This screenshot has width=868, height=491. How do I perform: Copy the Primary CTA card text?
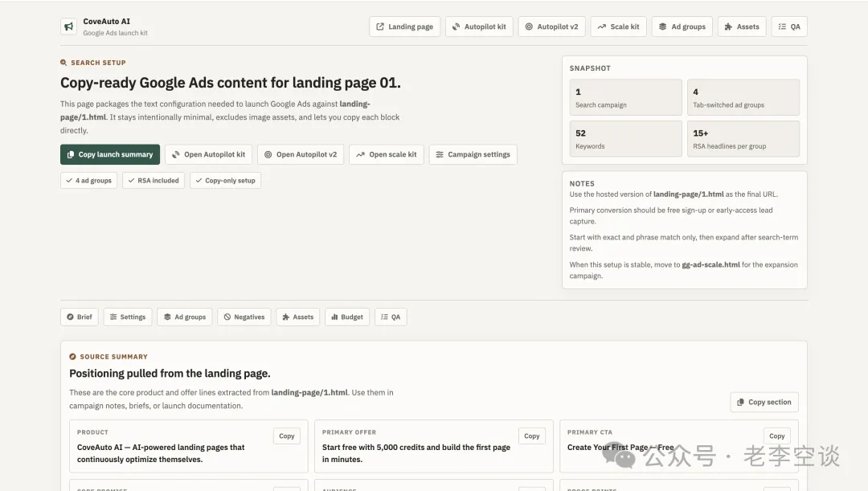click(x=777, y=436)
